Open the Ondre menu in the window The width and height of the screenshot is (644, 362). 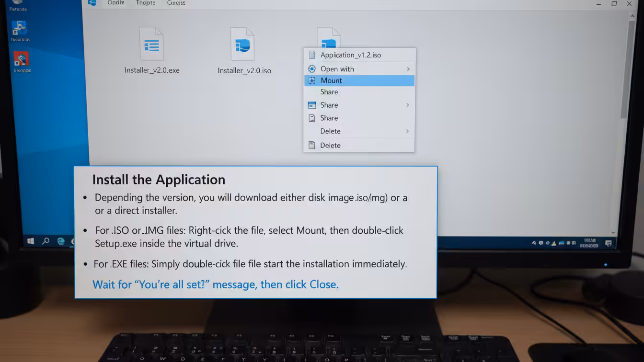(116, 3)
